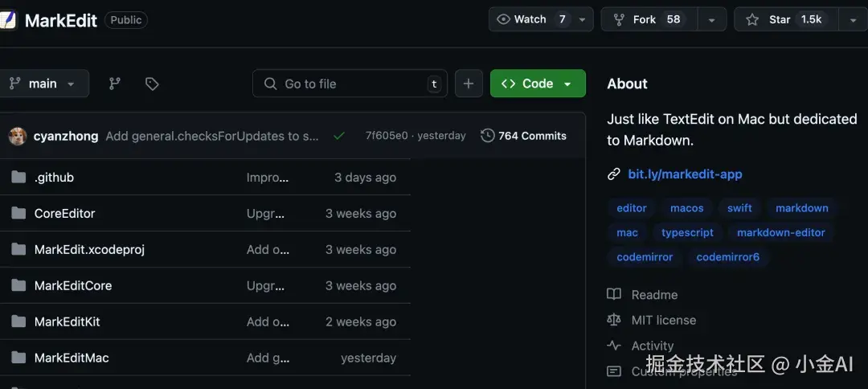Open the MarkEditKit folder
868x389 pixels.
pyautogui.click(x=67, y=321)
